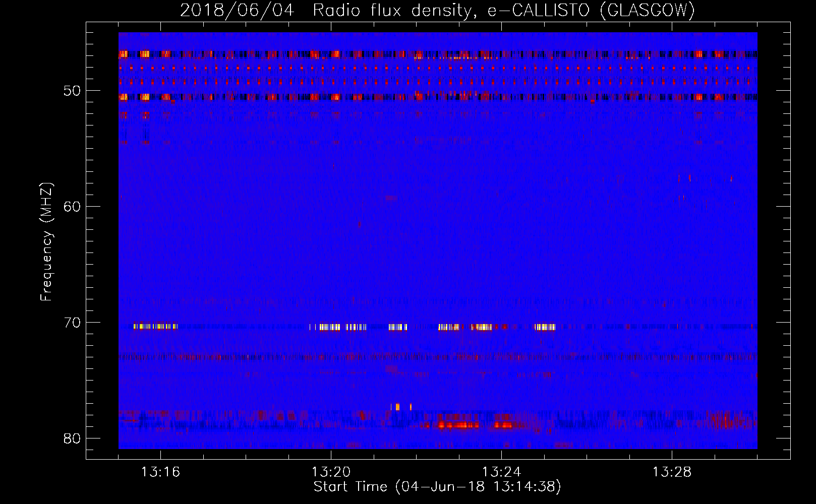Click the plot title mentioning e-CALLISTO (GLASGOW)
The height and width of the screenshot is (504, 816).
click(437, 10)
